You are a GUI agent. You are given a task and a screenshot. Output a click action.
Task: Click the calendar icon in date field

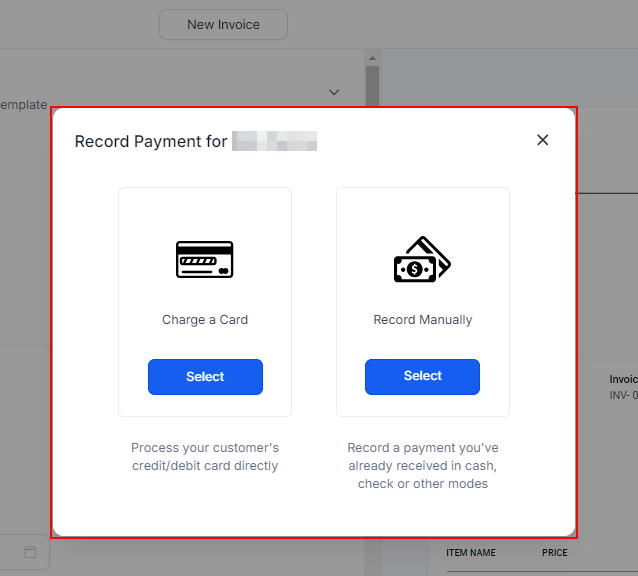30,552
